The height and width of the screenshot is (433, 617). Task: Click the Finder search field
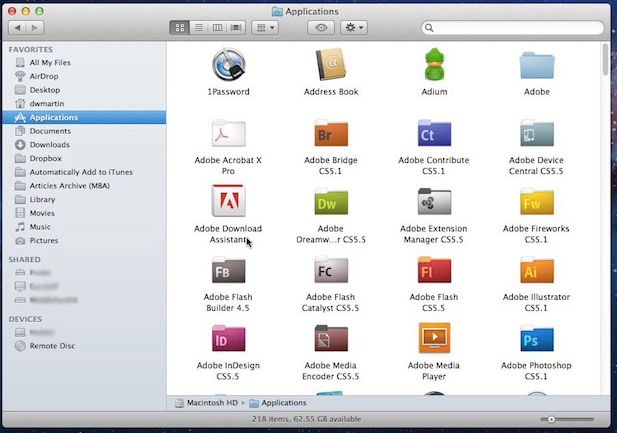(x=513, y=28)
